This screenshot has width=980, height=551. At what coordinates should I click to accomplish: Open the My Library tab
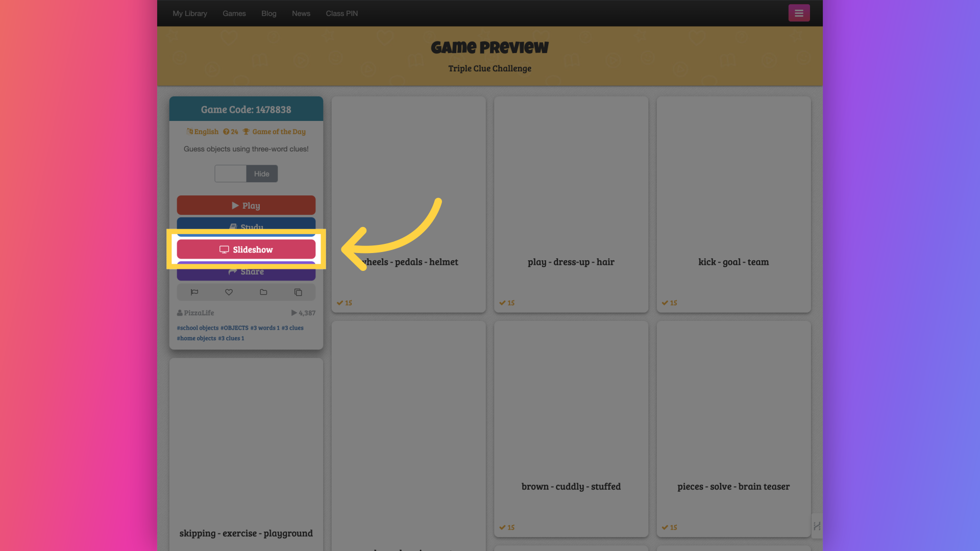190,13
